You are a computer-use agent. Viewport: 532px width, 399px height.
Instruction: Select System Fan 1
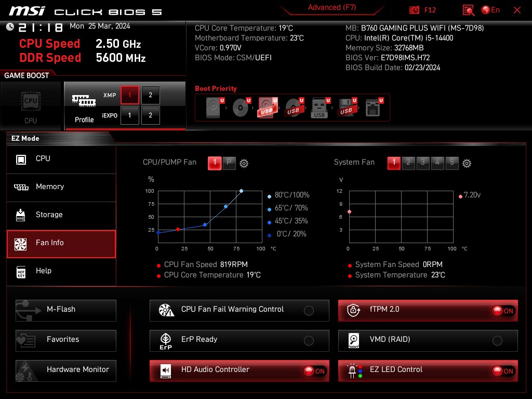pyautogui.click(x=394, y=163)
